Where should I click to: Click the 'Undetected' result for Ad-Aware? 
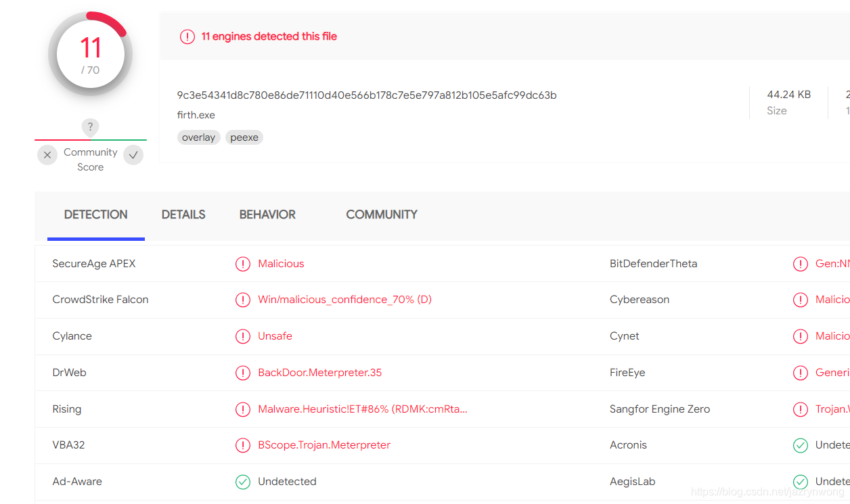point(287,482)
